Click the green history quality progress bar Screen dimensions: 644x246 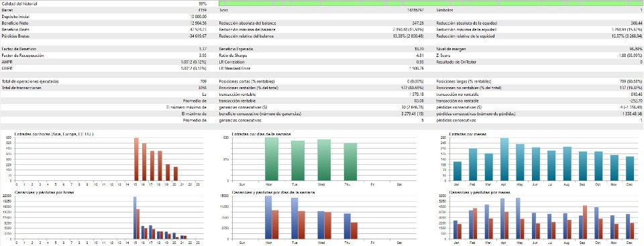click(431, 3)
